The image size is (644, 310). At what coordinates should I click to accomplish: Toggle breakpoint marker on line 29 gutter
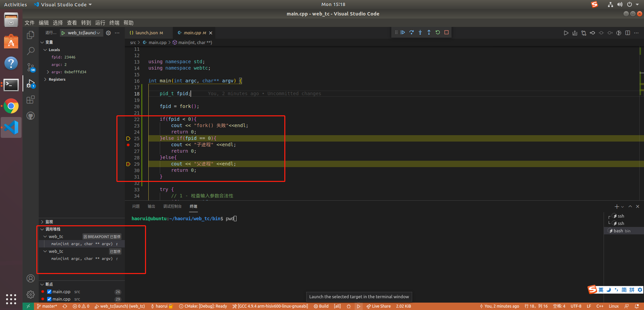click(128, 164)
